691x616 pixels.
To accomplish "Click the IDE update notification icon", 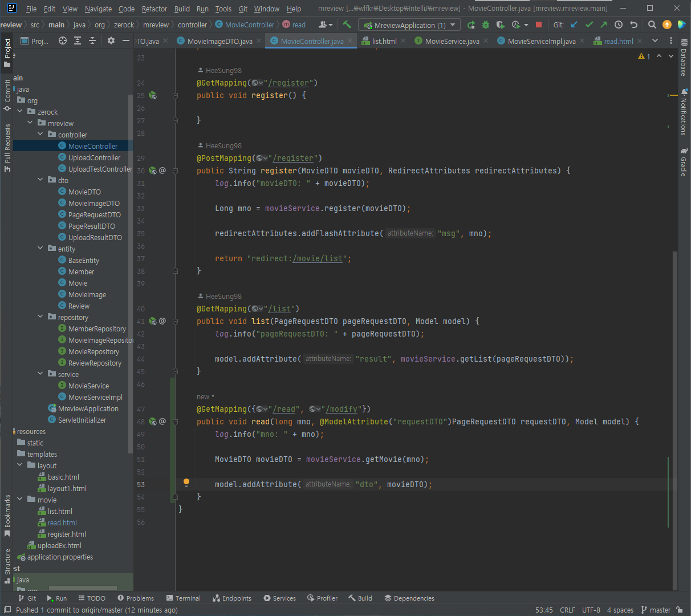I will coord(667,25).
